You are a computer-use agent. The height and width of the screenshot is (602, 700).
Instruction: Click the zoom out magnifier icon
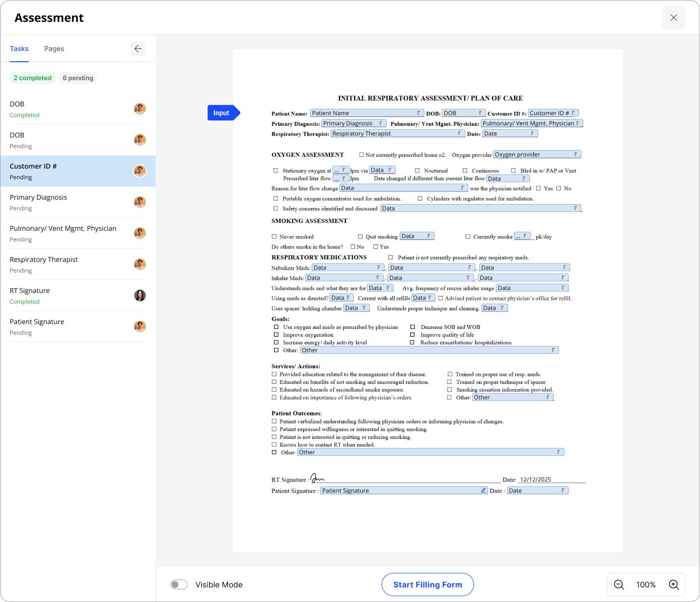pyautogui.click(x=619, y=585)
